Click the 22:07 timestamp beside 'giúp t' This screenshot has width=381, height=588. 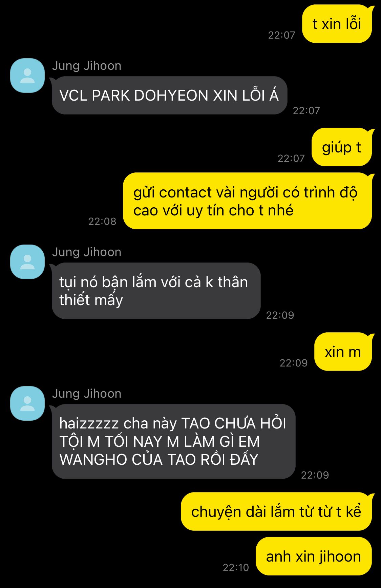[x=291, y=158]
